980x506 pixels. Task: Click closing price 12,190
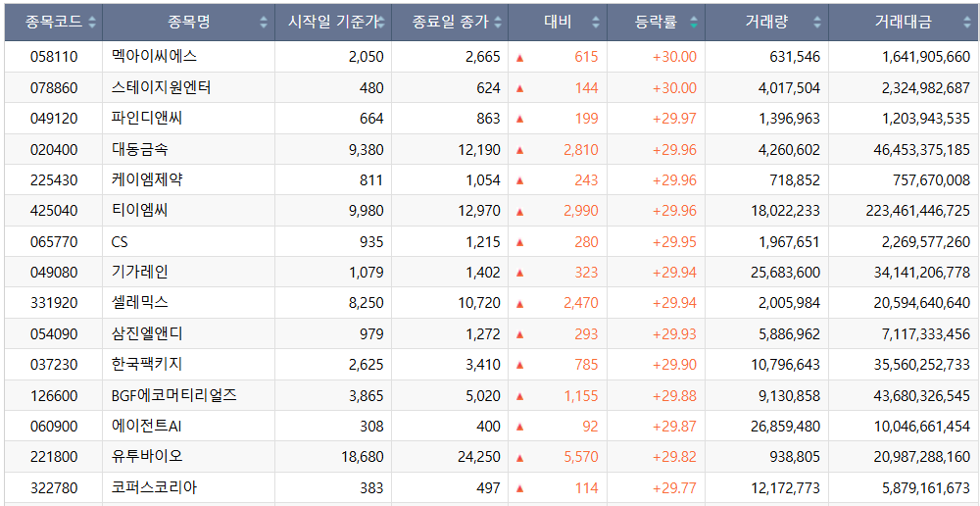tap(479, 149)
